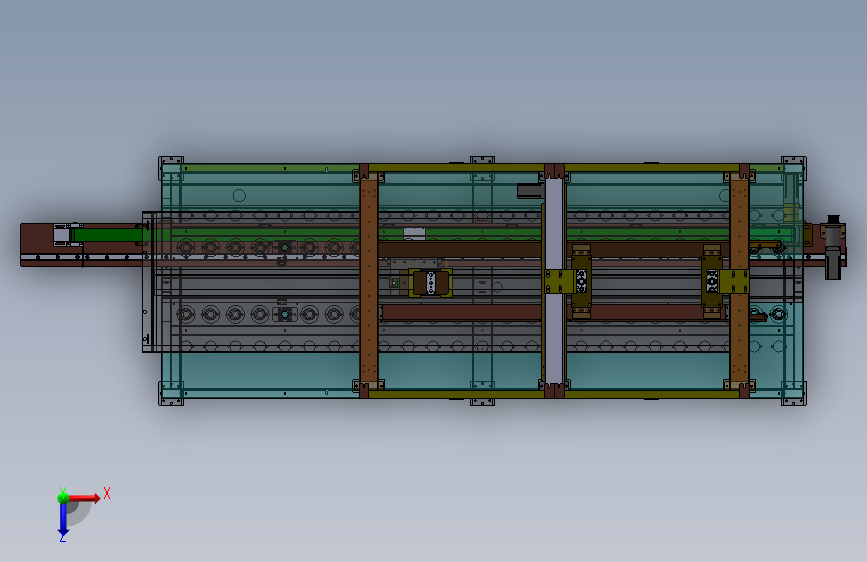Select the yellow bracket on the central gray beam
Image resolution: width=867 pixels, height=562 pixels.
click(560, 281)
